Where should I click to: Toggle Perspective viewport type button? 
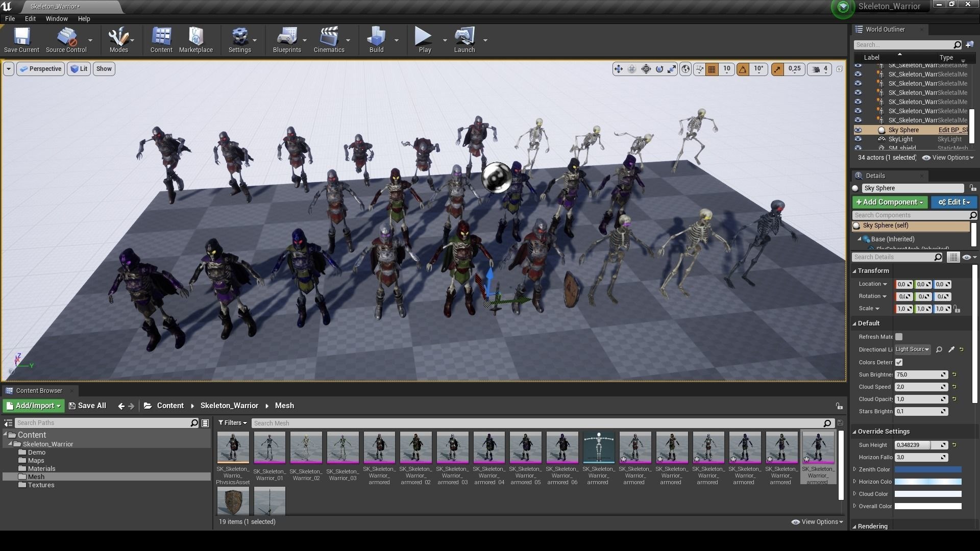(40, 69)
